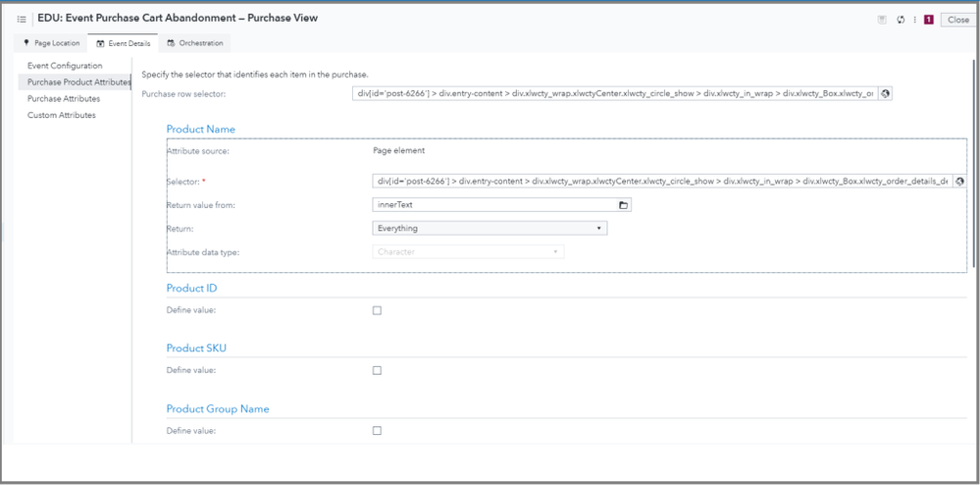Expand the Return dropdown showing Everything
980x485 pixels.
point(490,228)
